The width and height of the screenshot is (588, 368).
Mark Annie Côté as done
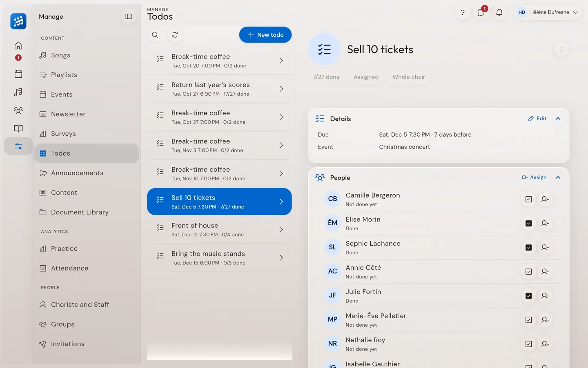(x=528, y=272)
